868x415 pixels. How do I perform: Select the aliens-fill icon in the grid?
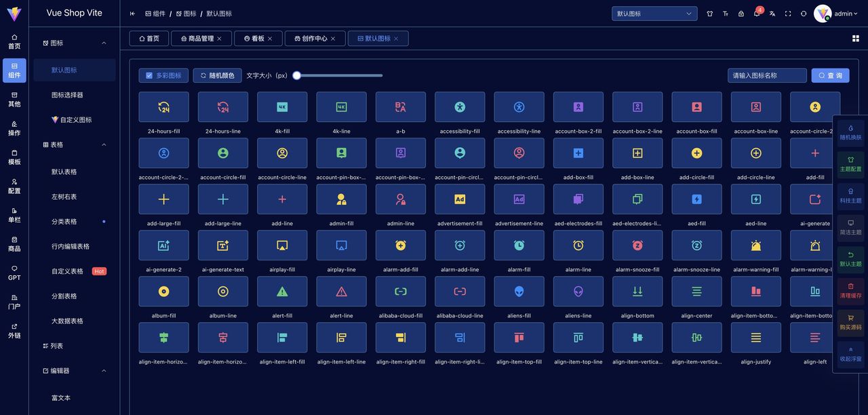519,292
